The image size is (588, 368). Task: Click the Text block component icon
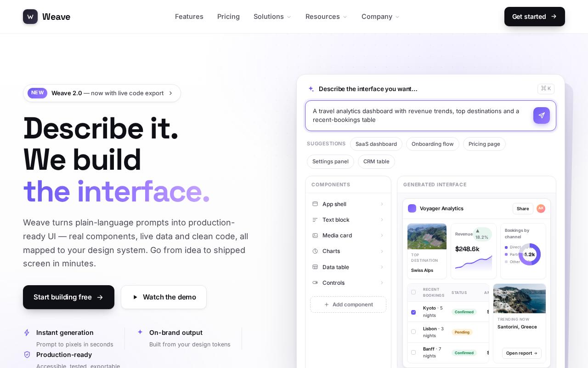click(x=315, y=220)
